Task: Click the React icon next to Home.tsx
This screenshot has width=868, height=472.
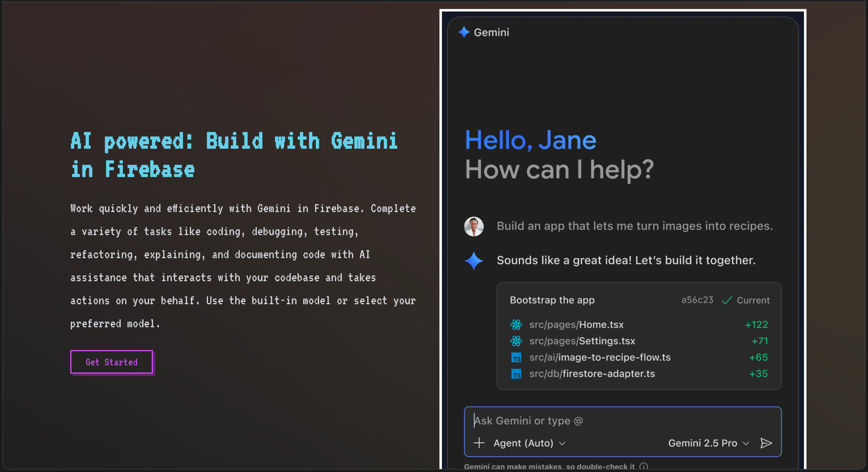Action: point(516,325)
